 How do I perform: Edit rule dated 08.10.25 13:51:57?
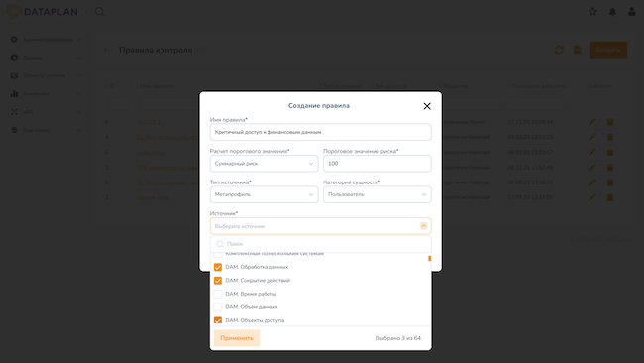coord(591,152)
